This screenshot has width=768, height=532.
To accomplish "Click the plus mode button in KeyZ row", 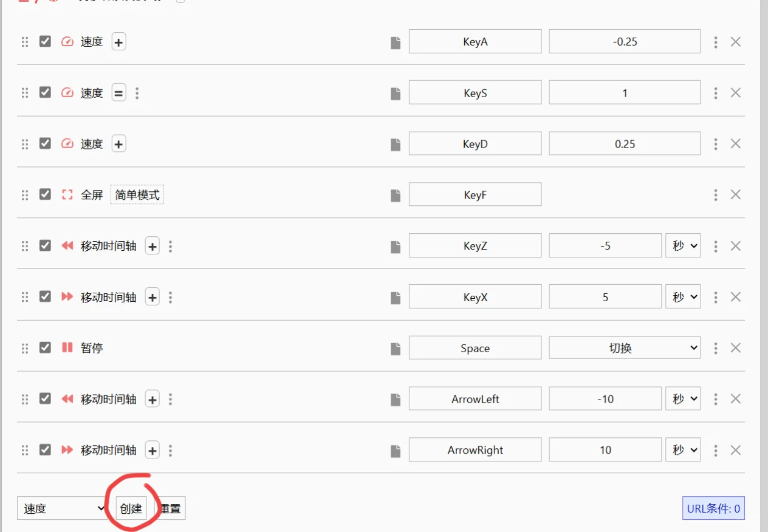I will 153,246.
